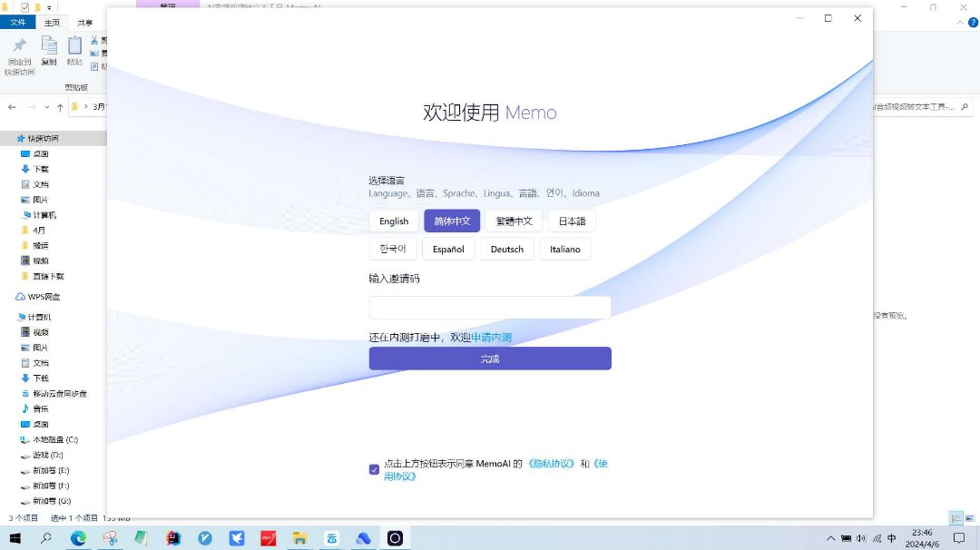Image resolution: width=980 pixels, height=550 pixels.
Task: Open Microsoft Edge from the taskbar
Action: pyautogui.click(x=79, y=538)
